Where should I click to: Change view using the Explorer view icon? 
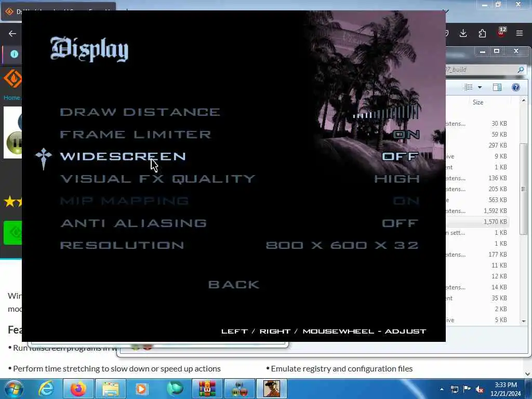(x=469, y=87)
